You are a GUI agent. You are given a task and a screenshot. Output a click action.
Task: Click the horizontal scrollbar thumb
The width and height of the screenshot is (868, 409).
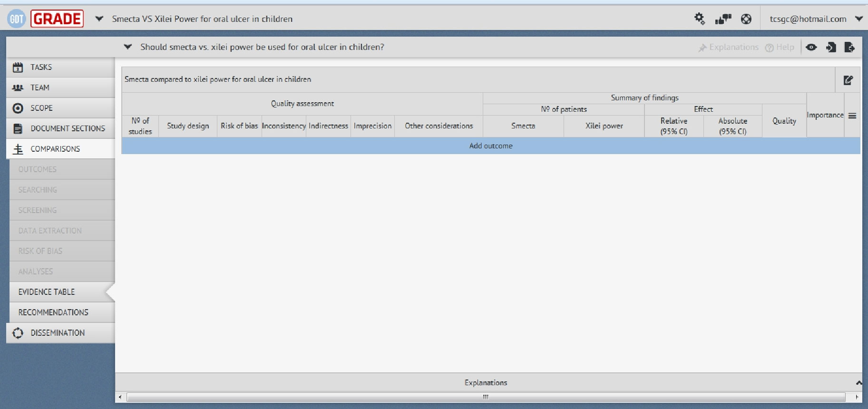tap(486, 397)
